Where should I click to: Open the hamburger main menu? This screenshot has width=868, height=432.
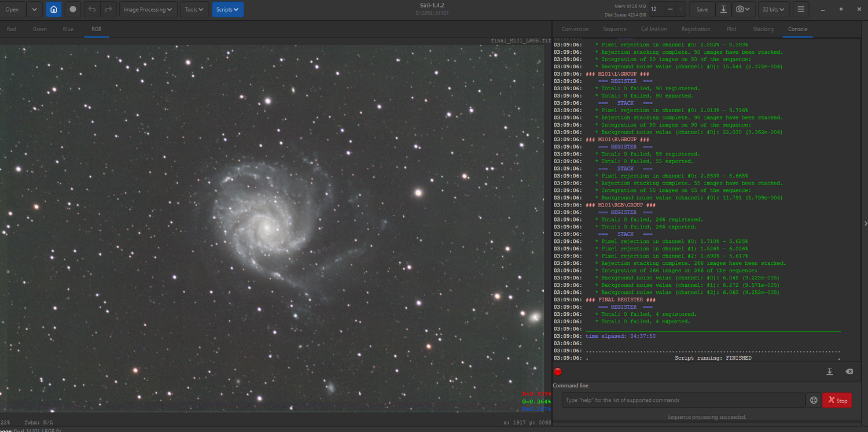(801, 9)
